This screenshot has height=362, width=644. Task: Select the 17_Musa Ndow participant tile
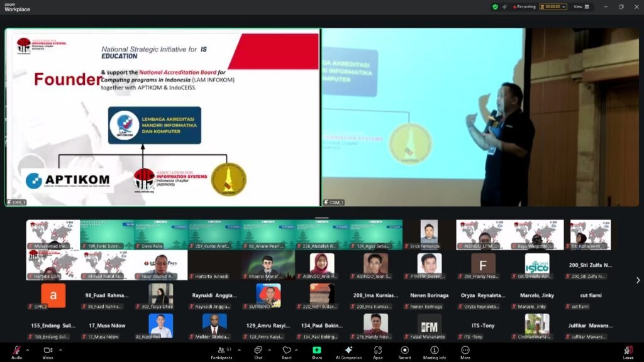107,326
